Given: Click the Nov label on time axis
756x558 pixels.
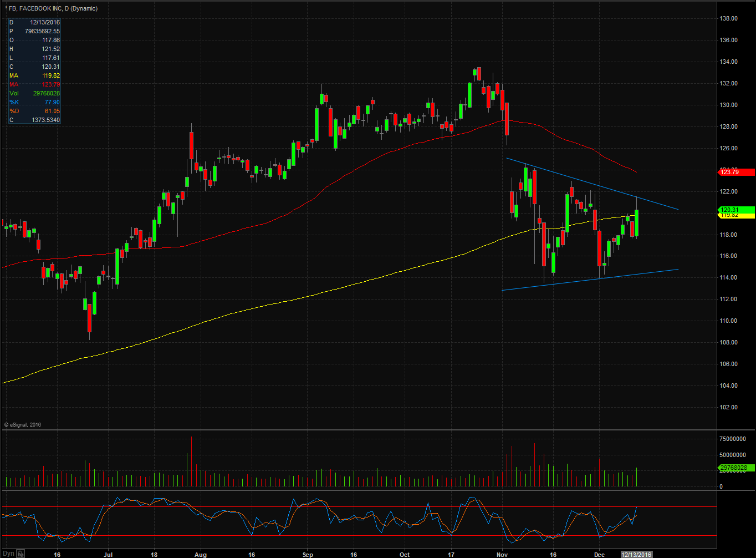Looking at the screenshot, I should coord(502,554).
